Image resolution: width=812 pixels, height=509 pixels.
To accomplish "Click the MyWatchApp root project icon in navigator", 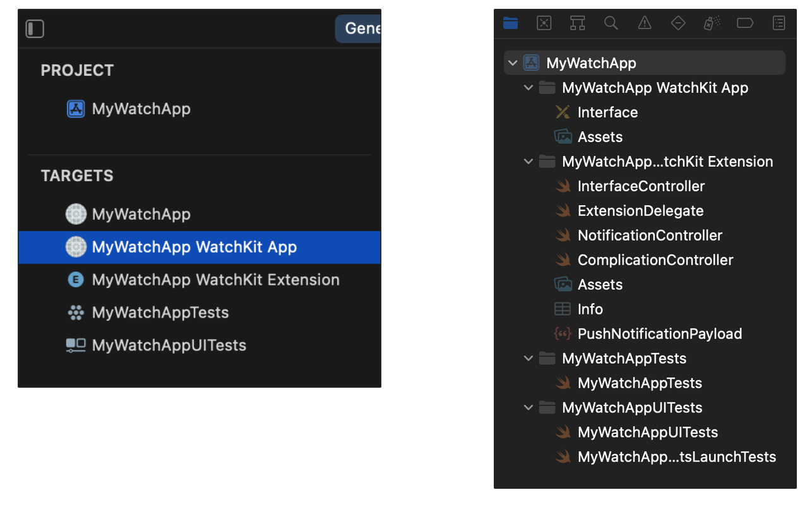I will click(531, 63).
